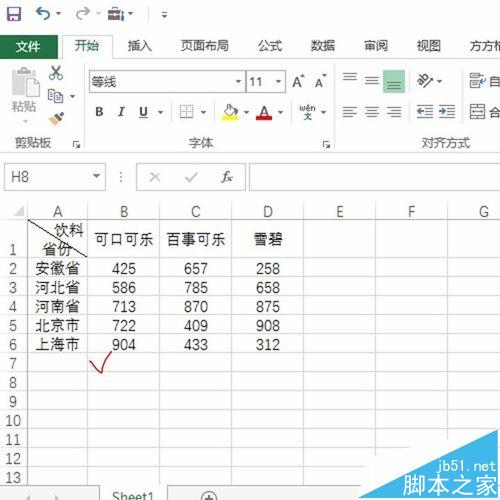Image resolution: width=500 pixels, height=500 pixels.
Task: Switch to the 视图 tab
Action: (429, 46)
